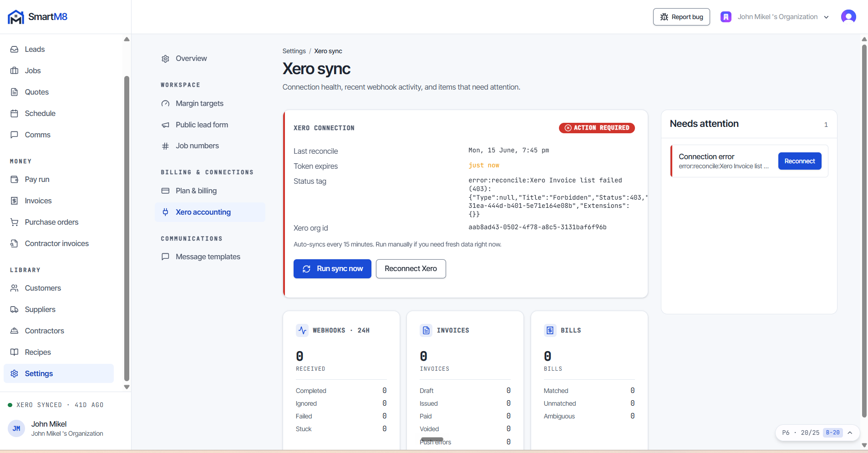Screen dimensions: 868x453
Task: Click the Xero accounting plug icon
Action: pyautogui.click(x=165, y=212)
